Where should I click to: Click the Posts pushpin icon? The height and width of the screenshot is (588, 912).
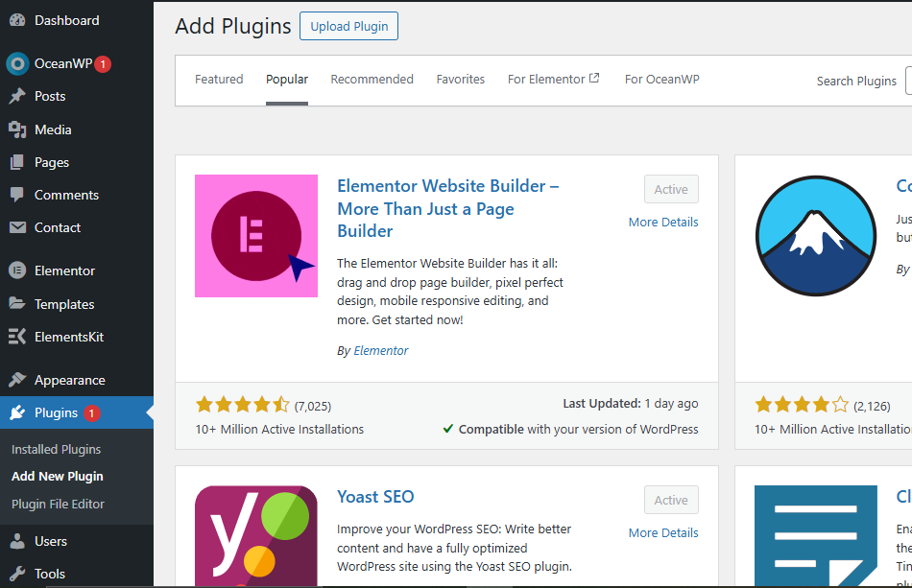pos(17,96)
